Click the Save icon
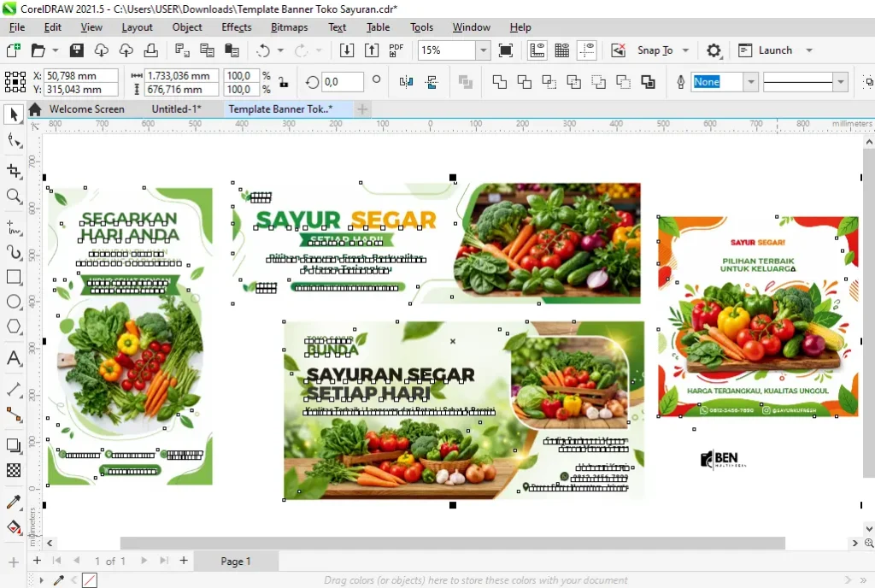Screen dimensions: 875x588 76,50
